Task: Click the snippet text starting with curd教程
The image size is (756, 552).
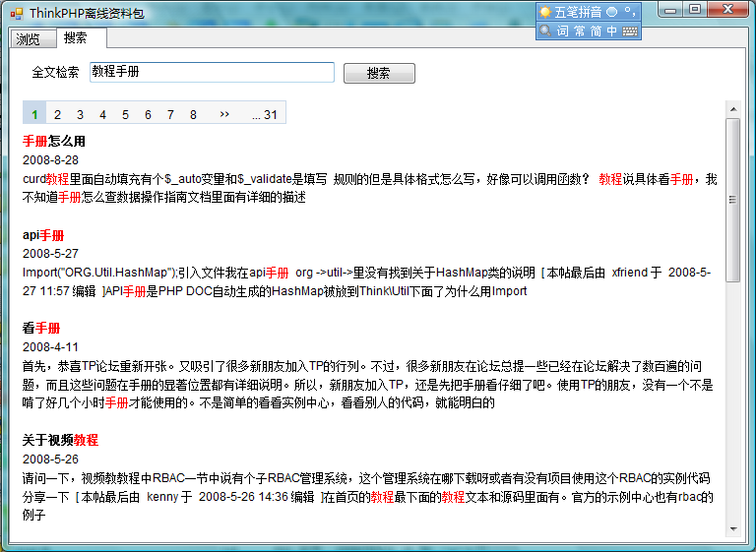Action: 370,188
